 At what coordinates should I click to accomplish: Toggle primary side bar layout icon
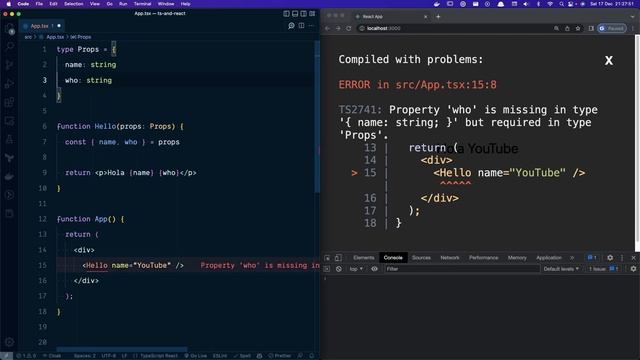[287, 13]
